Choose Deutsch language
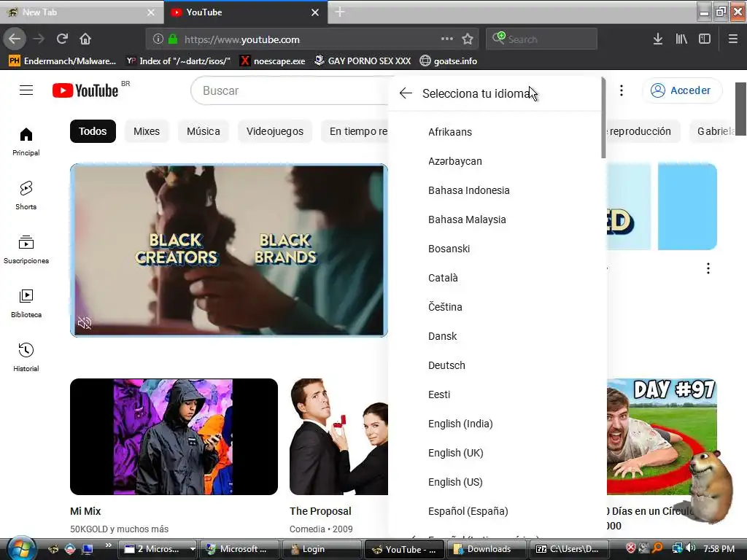This screenshot has height=560, width=747. (495, 365)
